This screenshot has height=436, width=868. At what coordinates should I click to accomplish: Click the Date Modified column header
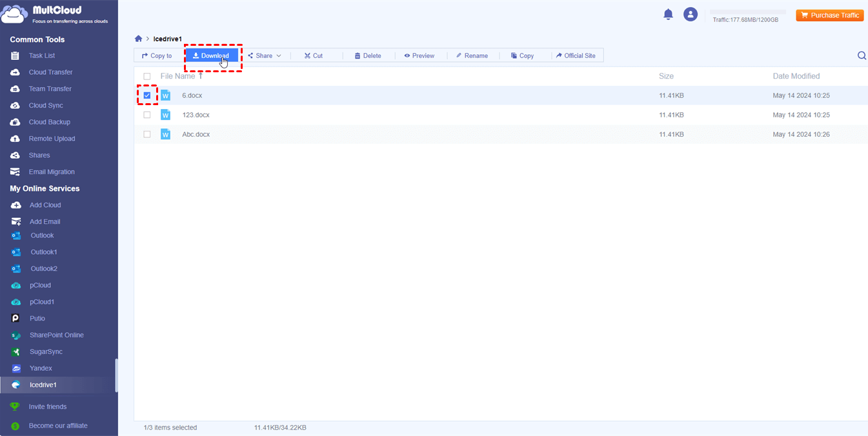[x=796, y=76]
